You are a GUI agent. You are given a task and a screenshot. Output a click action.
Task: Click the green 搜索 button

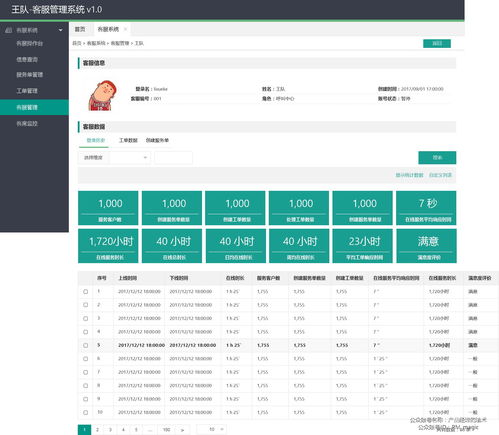coord(437,158)
